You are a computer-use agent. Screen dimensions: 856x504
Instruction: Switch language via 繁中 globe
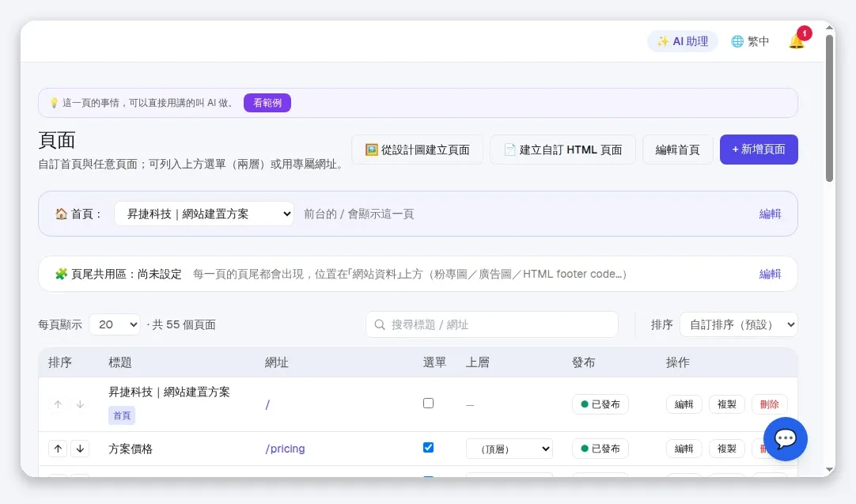coord(750,41)
